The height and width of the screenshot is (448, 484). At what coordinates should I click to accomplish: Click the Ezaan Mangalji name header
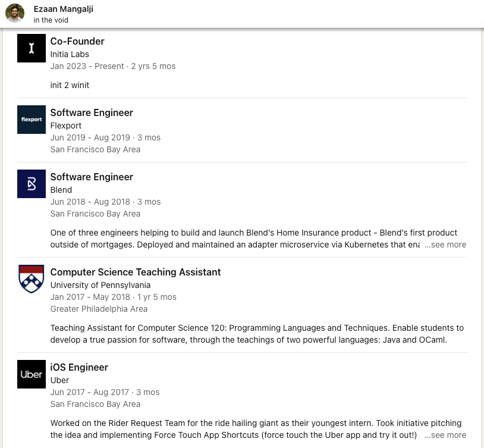coord(63,9)
